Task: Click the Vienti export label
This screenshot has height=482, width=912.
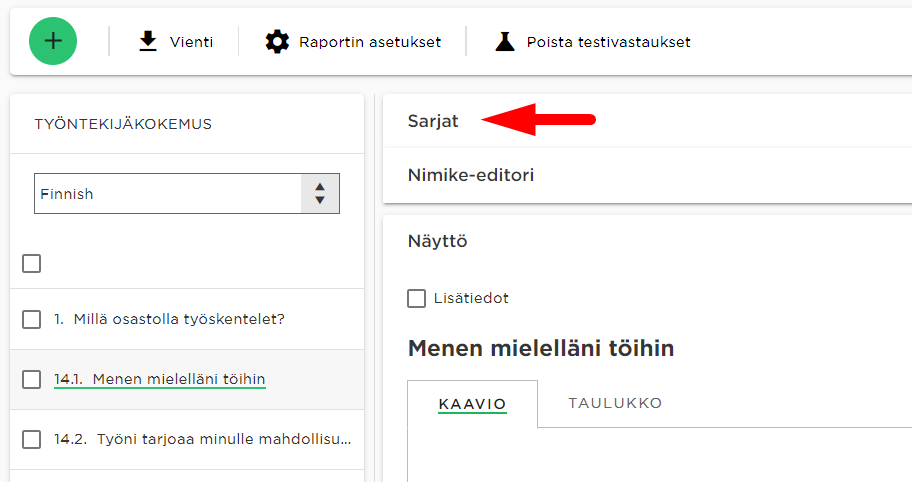Action: (x=191, y=42)
